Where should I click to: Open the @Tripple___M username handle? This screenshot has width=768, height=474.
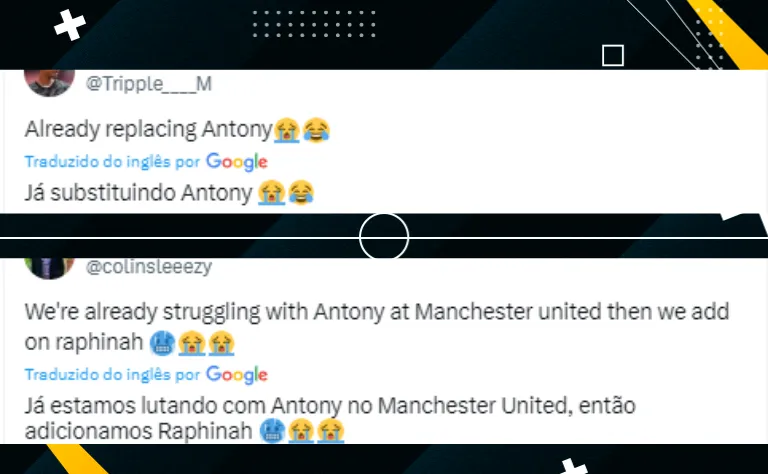pos(149,84)
